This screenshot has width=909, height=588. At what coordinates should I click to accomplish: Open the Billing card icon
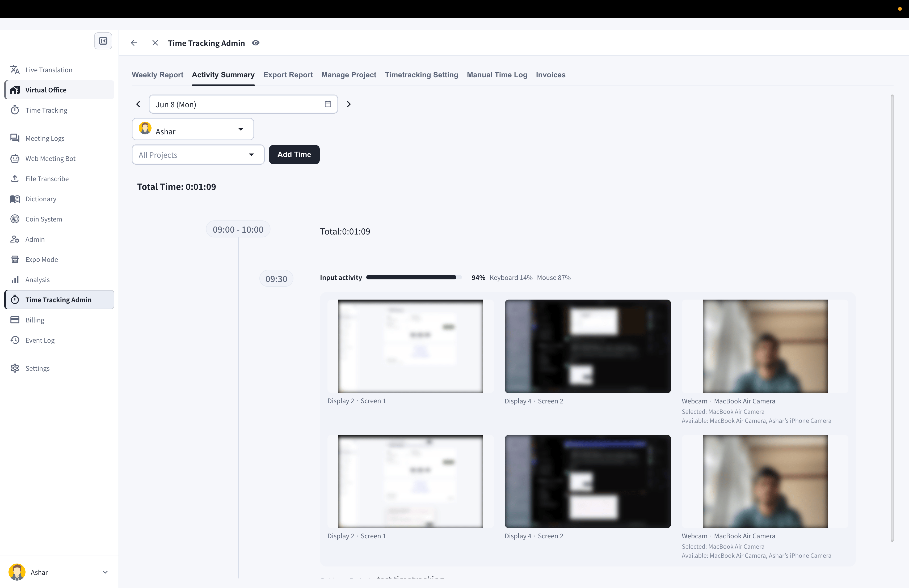tap(15, 320)
